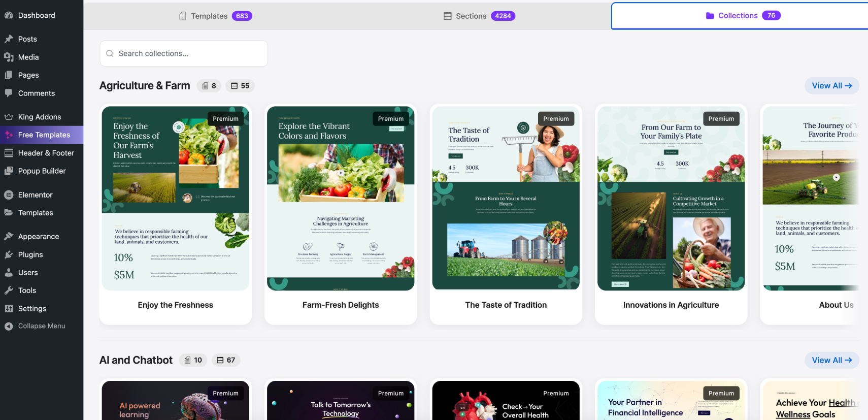Focus the Search collections field
868x420 pixels.
(x=184, y=53)
